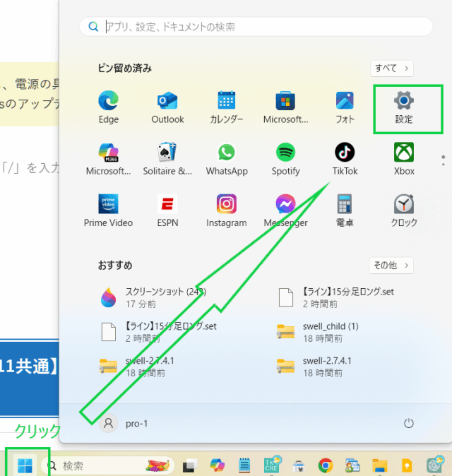
Task: Launch Prime Video from pinned apps
Action: click(108, 210)
